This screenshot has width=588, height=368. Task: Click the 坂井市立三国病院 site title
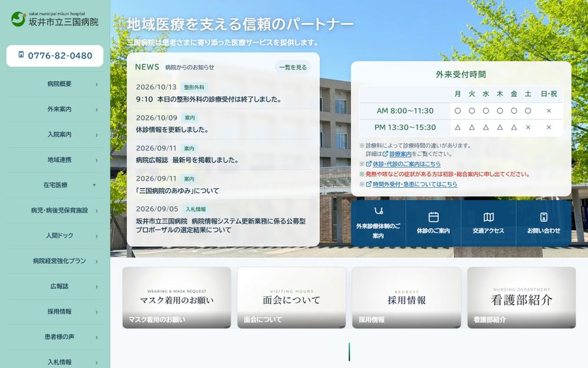(x=64, y=22)
